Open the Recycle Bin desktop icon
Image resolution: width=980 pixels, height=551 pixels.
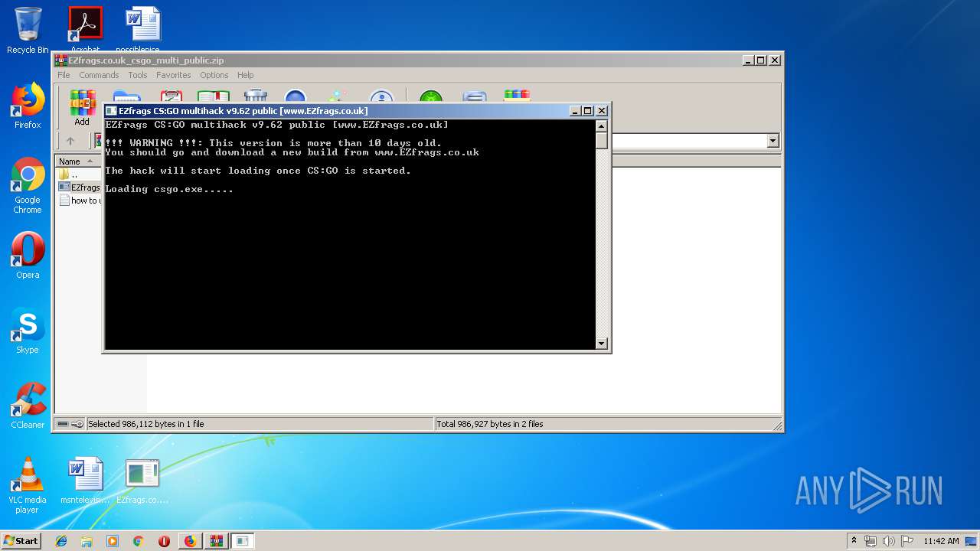pos(28,30)
